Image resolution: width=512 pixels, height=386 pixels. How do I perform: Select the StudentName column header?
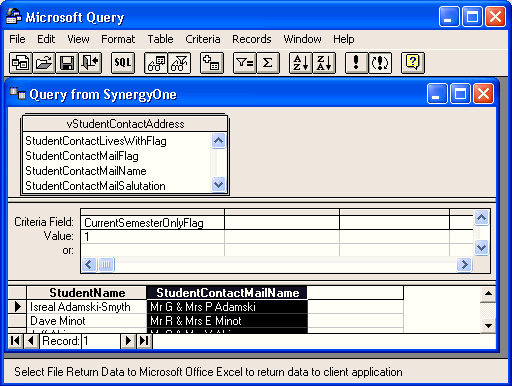click(87, 293)
